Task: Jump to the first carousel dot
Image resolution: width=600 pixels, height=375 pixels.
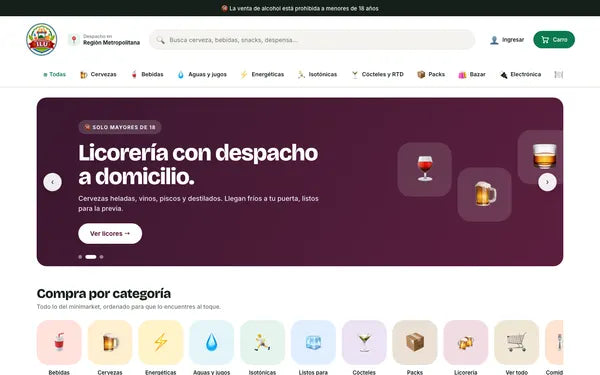Action: [x=80, y=257]
